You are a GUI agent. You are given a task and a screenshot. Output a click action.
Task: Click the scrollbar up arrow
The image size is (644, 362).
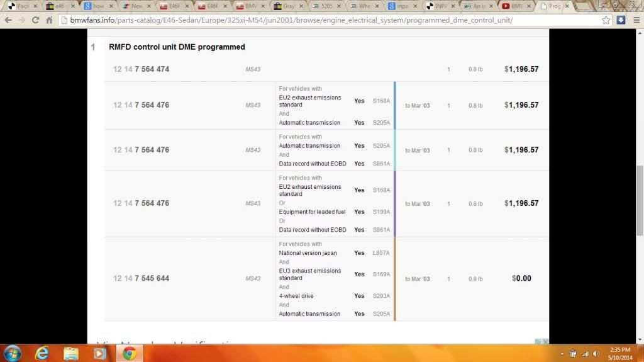click(x=640, y=33)
